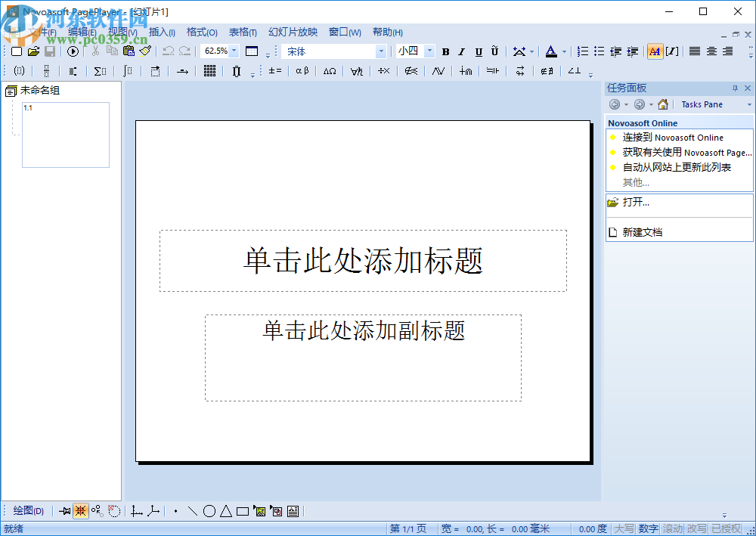Toggle underline formatting
Viewport: 756px width, 536px height.
[x=477, y=51]
